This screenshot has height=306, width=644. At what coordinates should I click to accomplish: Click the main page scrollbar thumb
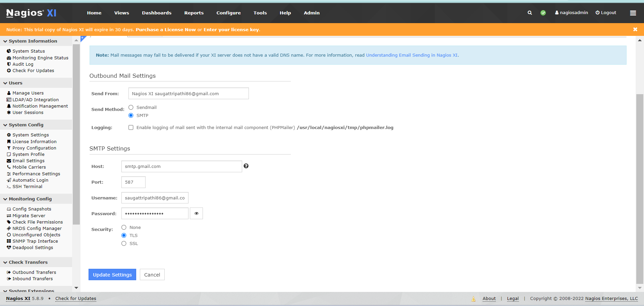tap(640, 189)
